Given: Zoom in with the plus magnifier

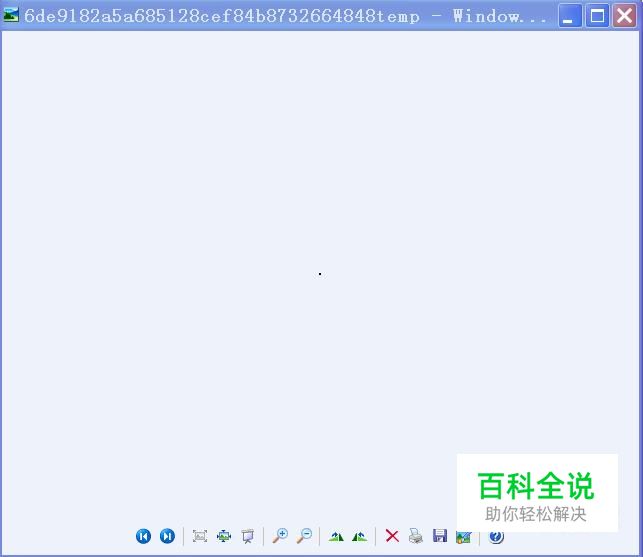Looking at the screenshot, I should tap(280, 536).
